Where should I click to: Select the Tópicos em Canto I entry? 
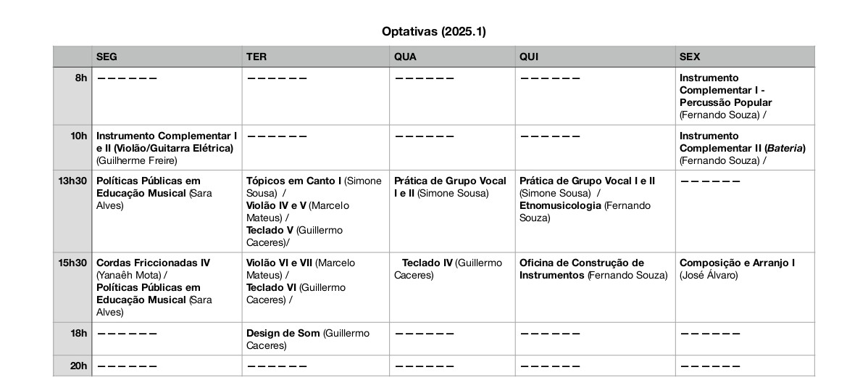[x=293, y=181]
